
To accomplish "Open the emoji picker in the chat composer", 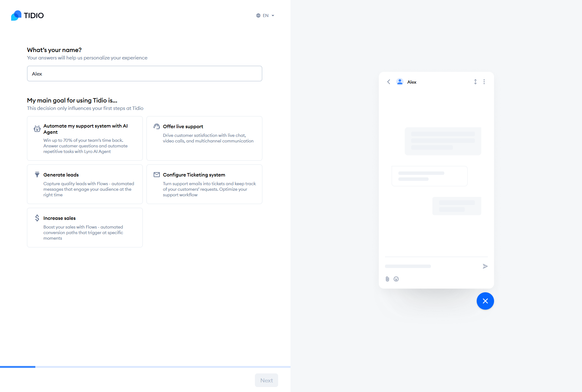I will click(396, 279).
